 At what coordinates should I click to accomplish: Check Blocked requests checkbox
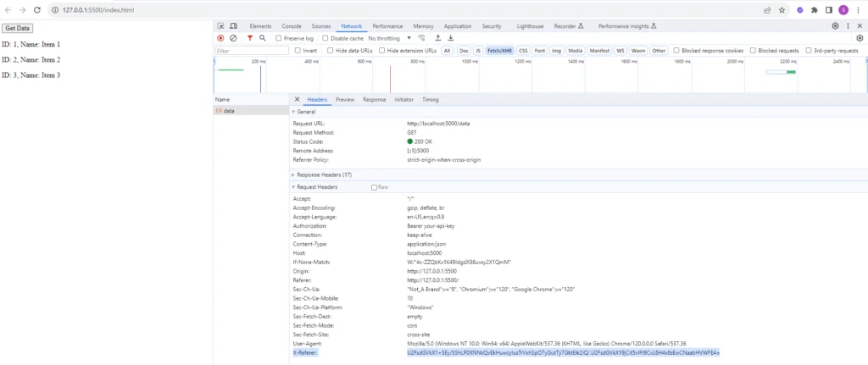(x=753, y=50)
